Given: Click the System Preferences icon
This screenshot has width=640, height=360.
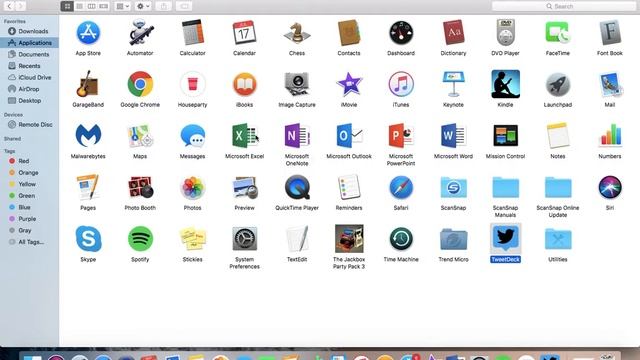Looking at the screenshot, I should click(244, 239).
